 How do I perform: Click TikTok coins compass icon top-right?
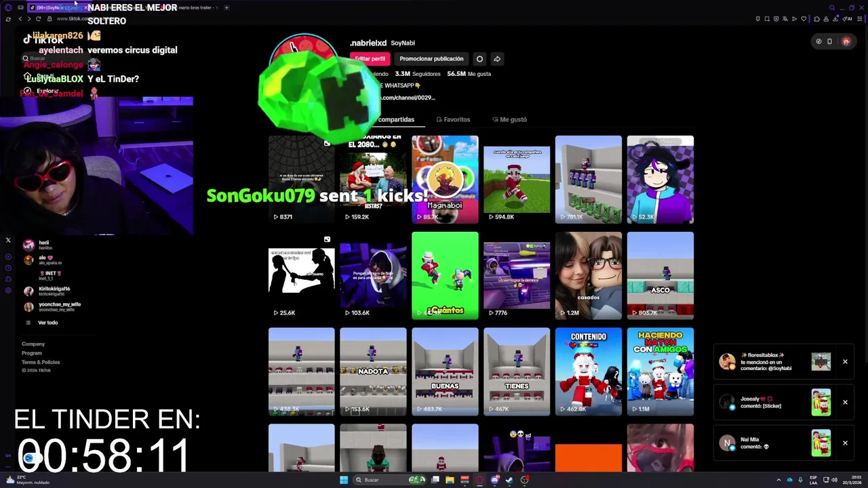[818, 41]
